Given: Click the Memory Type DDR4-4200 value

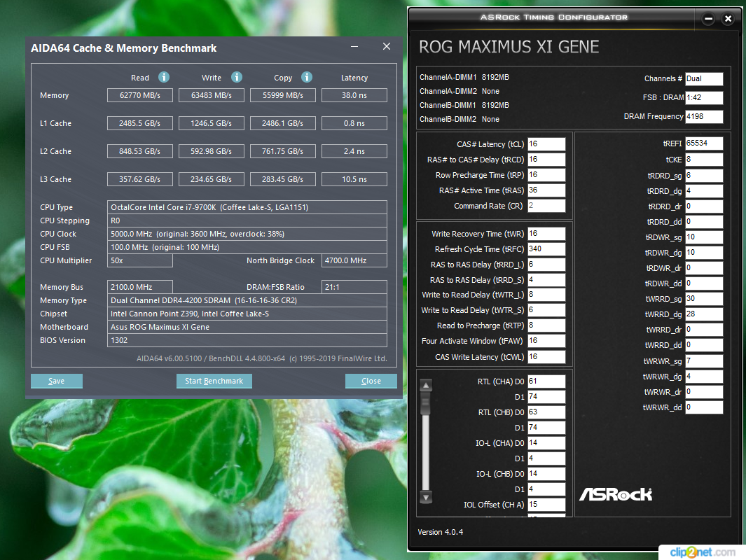Looking at the screenshot, I should point(247,300).
